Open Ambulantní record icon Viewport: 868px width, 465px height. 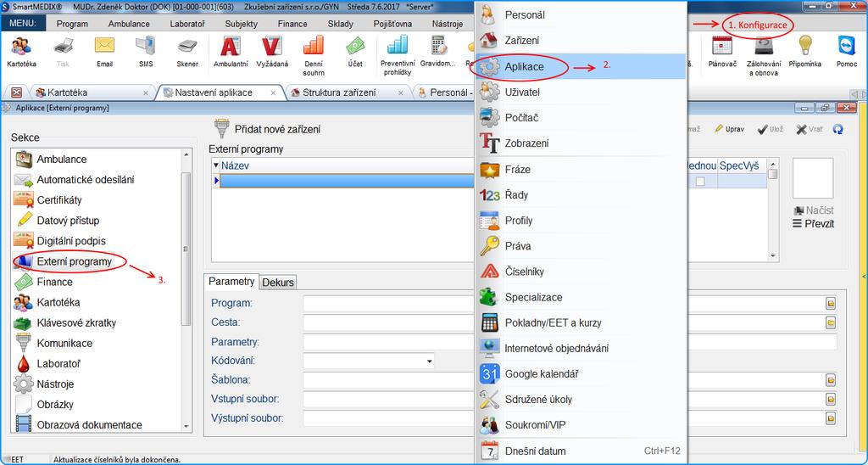pos(231,52)
